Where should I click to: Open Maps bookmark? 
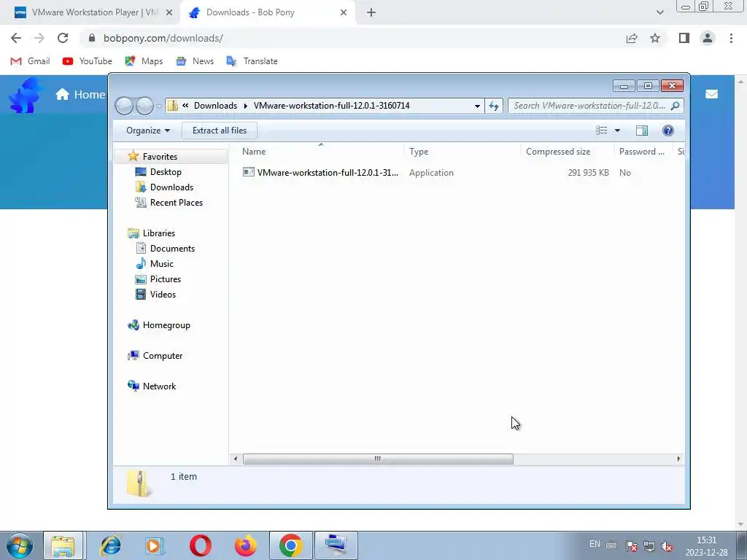(144, 61)
